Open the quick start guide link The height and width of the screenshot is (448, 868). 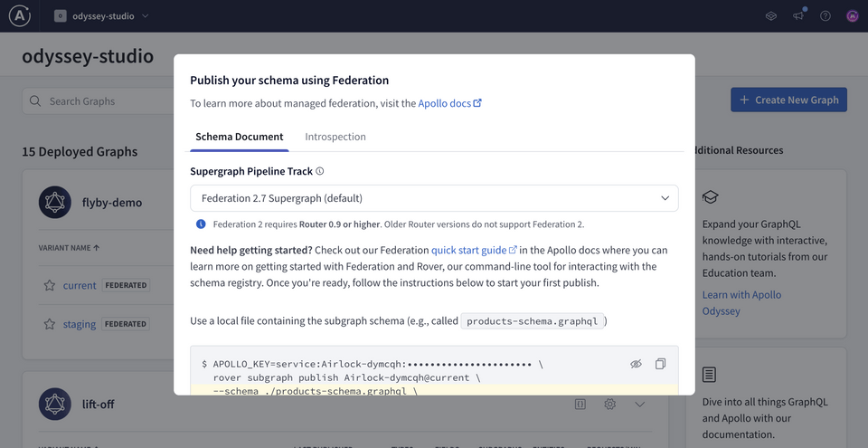tap(474, 250)
